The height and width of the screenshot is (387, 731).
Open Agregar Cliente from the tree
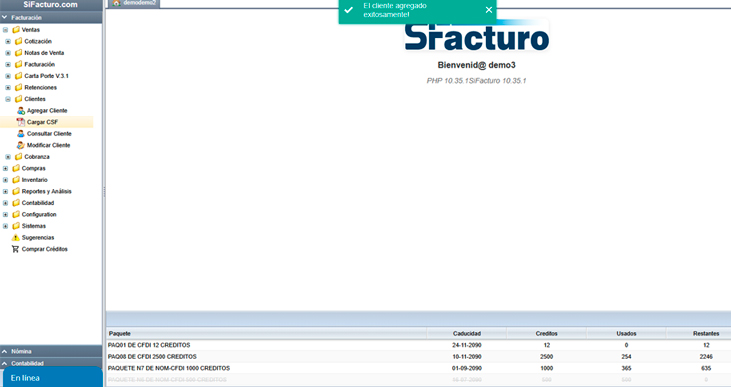47,111
